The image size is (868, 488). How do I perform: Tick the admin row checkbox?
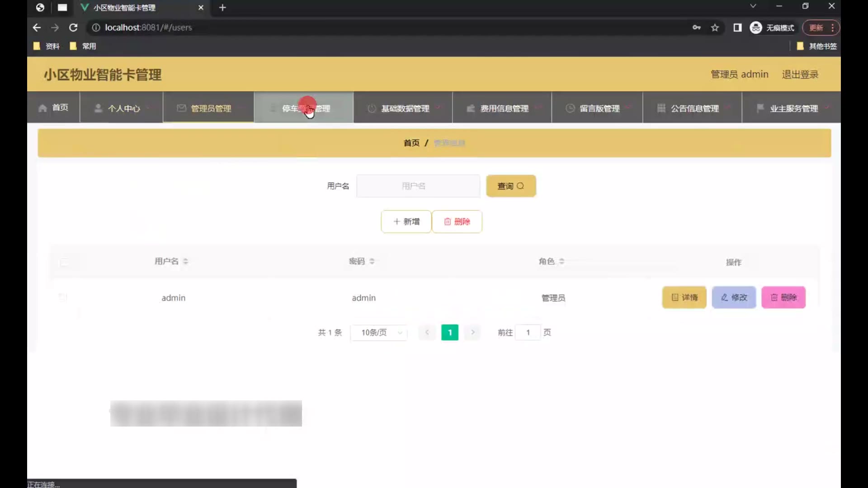(63, 297)
